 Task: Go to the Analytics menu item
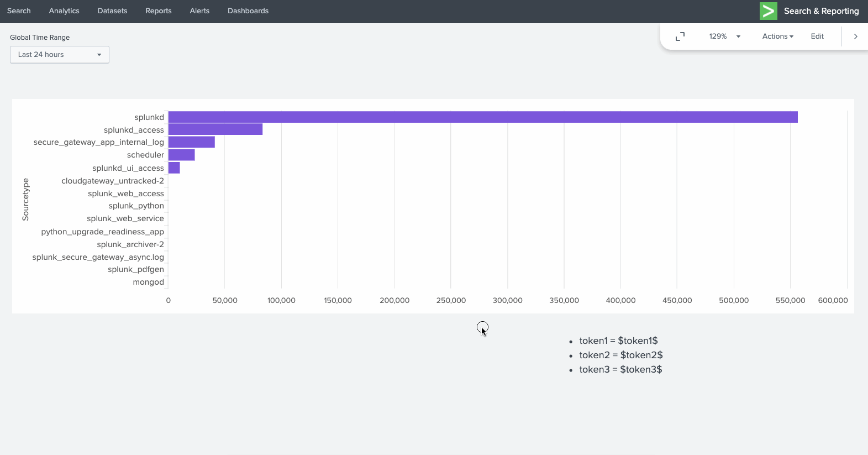tap(64, 11)
